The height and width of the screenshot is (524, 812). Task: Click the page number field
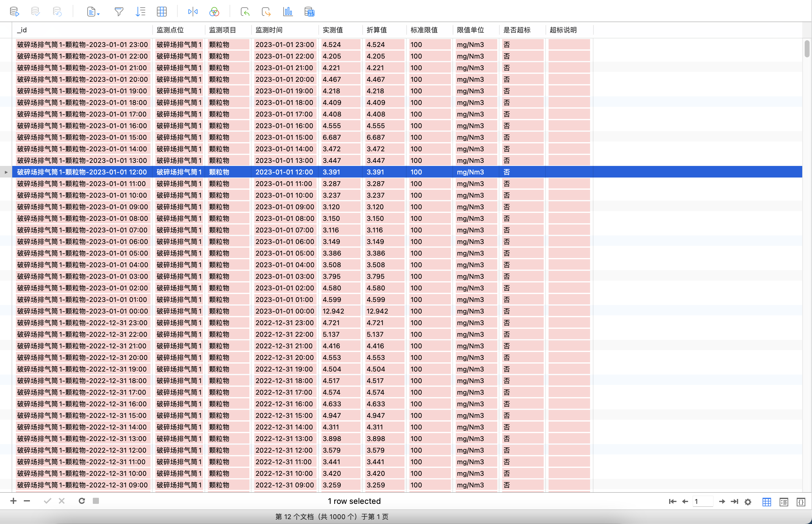coord(703,501)
